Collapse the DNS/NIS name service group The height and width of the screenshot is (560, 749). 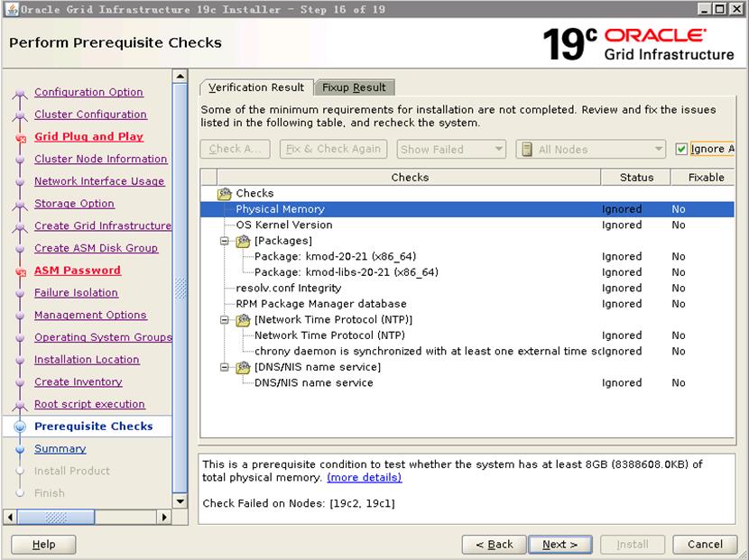coord(224,367)
